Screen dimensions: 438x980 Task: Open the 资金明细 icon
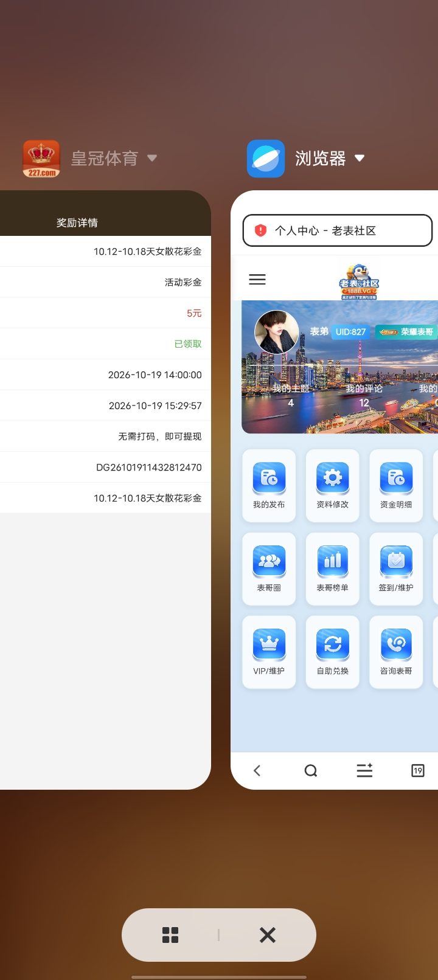396,478
